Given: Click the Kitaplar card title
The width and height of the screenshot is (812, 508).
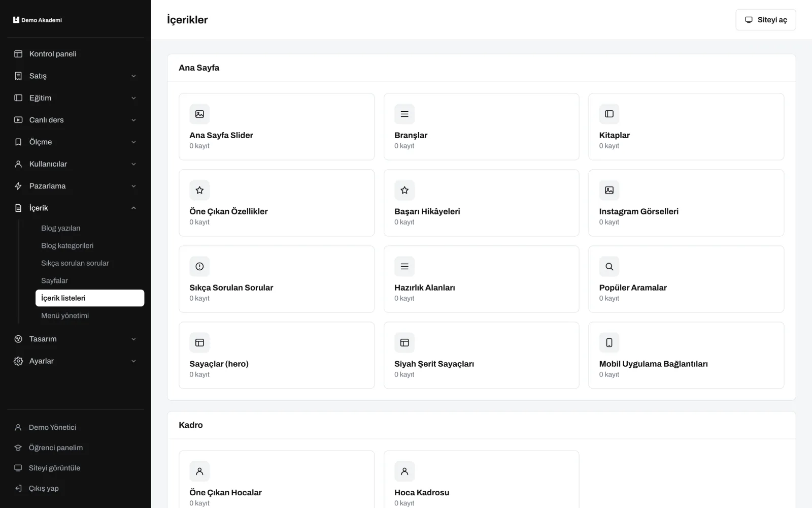Looking at the screenshot, I should pyautogui.click(x=614, y=135).
